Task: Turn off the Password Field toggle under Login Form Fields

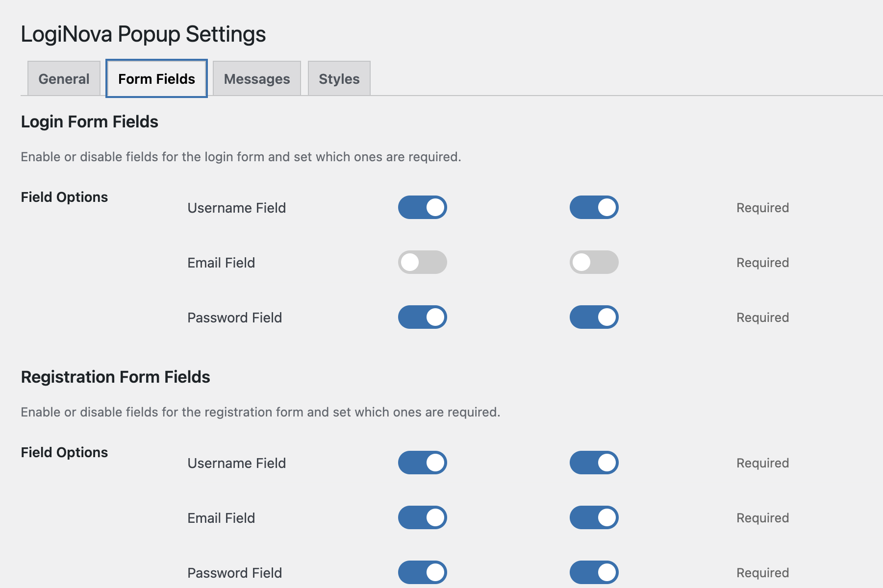Action: [422, 317]
